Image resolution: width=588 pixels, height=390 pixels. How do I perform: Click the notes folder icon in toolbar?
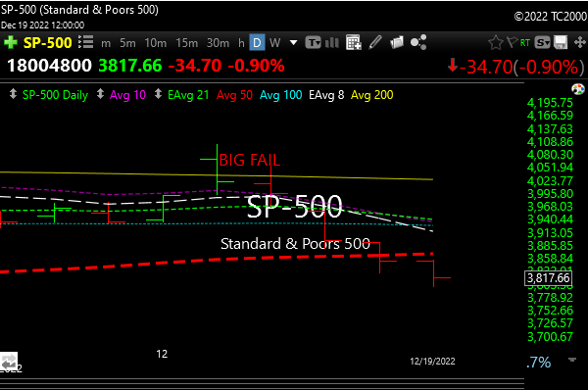(397, 42)
